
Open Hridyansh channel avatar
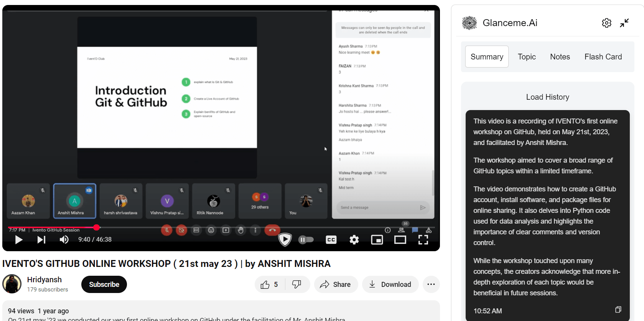click(x=12, y=284)
